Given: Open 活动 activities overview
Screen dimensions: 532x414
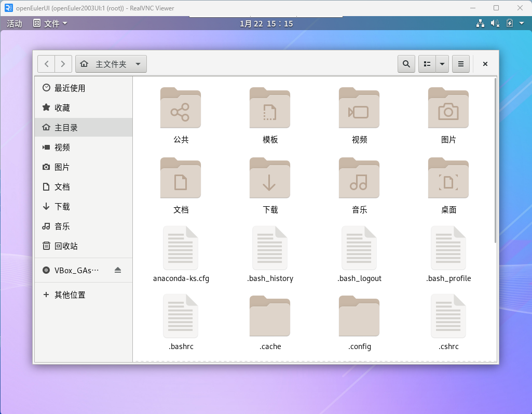Looking at the screenshot, I should (14, 23).
